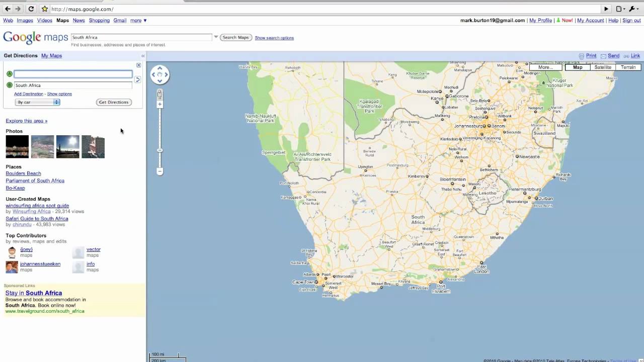Close the directions panel with X
644x362 pixels.
(x=139, y=65)
